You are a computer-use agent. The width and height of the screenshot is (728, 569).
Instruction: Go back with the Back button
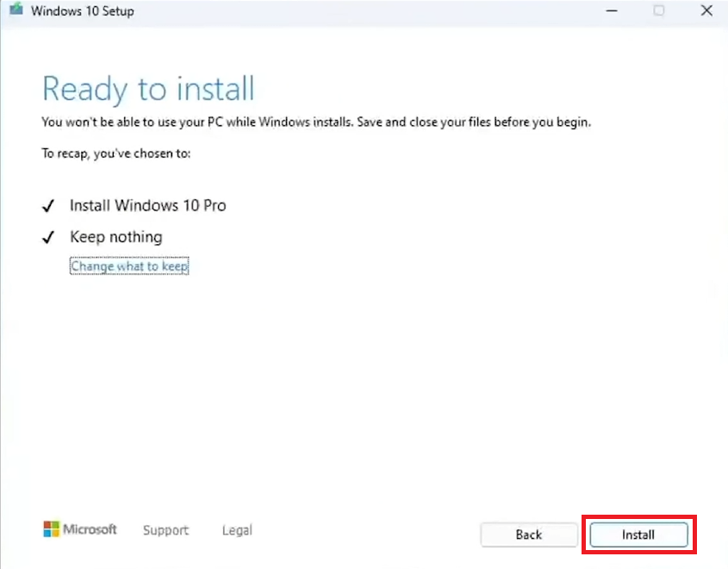pos(529,535)
